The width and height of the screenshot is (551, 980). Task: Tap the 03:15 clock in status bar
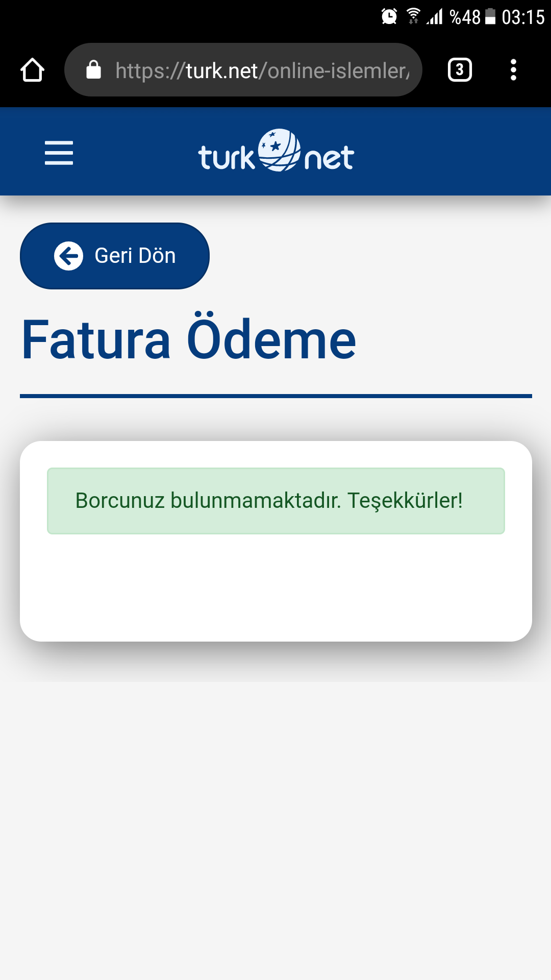pos(523,17)
